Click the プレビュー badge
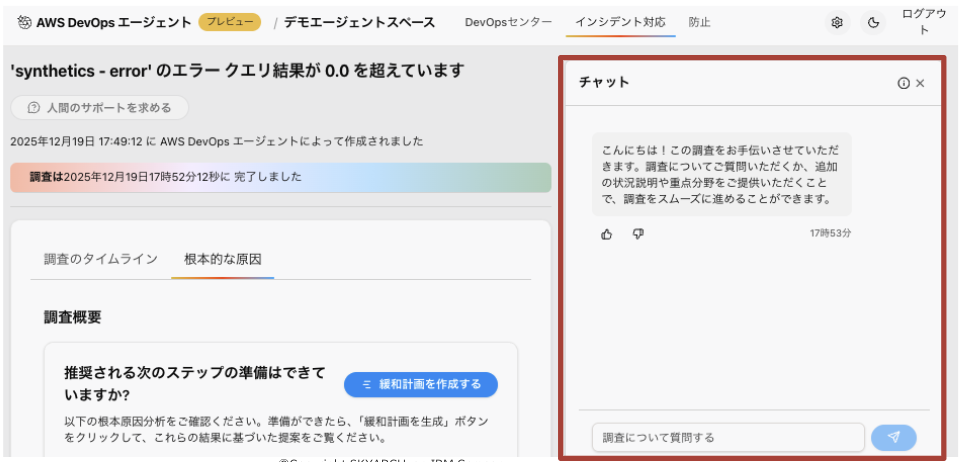 pos(229,22)
